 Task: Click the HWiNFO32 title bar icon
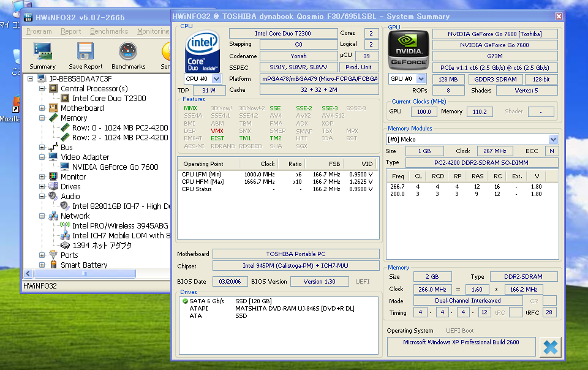click(28, 17)
